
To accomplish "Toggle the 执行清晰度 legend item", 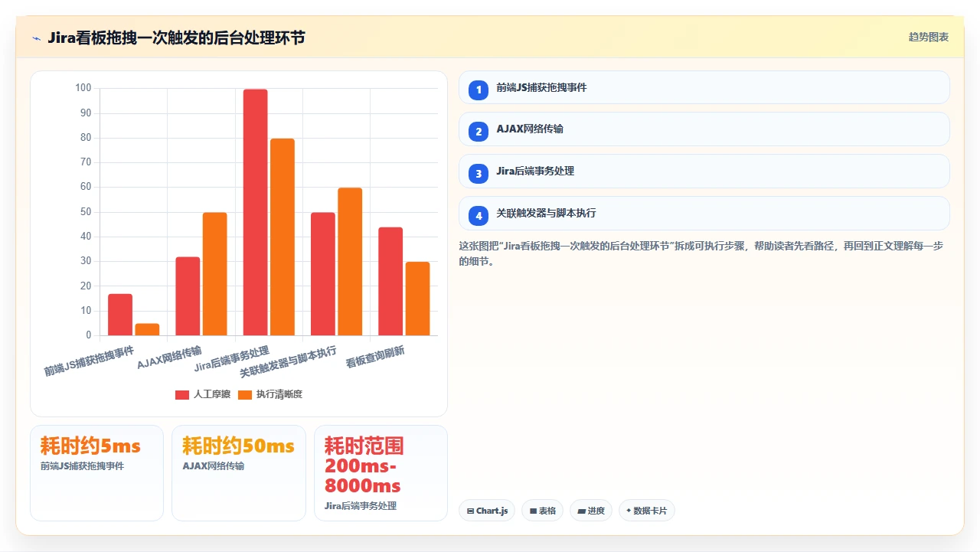I will tap(270, 394).
